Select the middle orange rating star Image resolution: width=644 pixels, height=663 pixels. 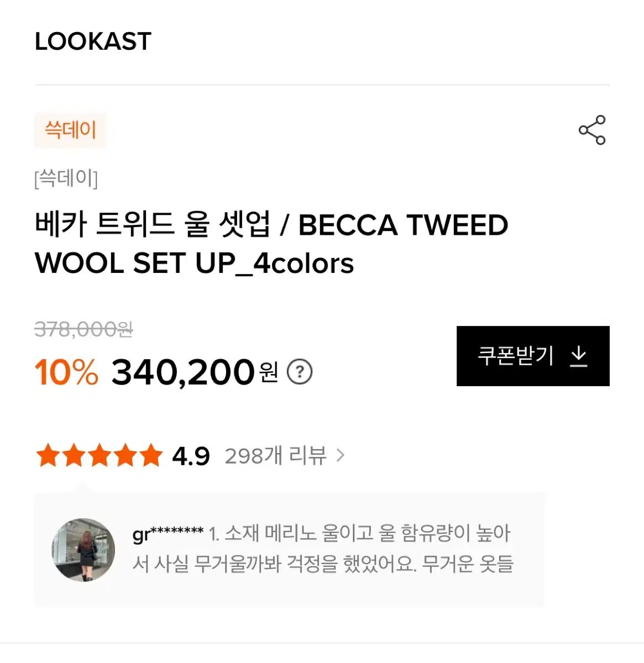[x=99, y=456]
